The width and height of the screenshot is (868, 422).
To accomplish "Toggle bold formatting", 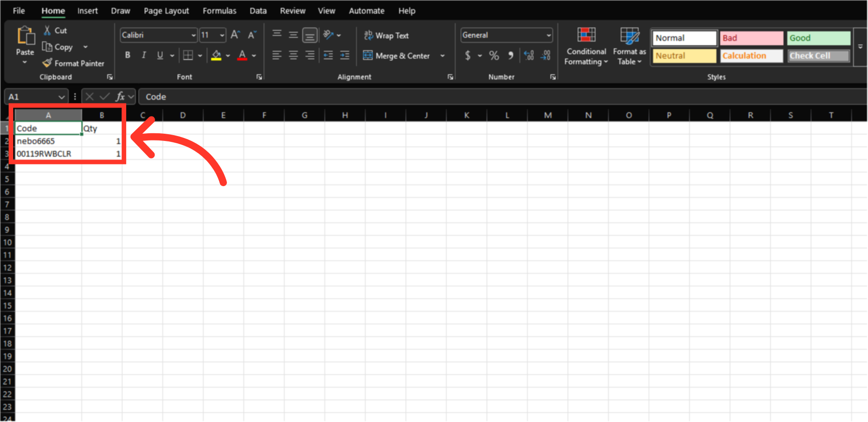I will pos(128,55).
